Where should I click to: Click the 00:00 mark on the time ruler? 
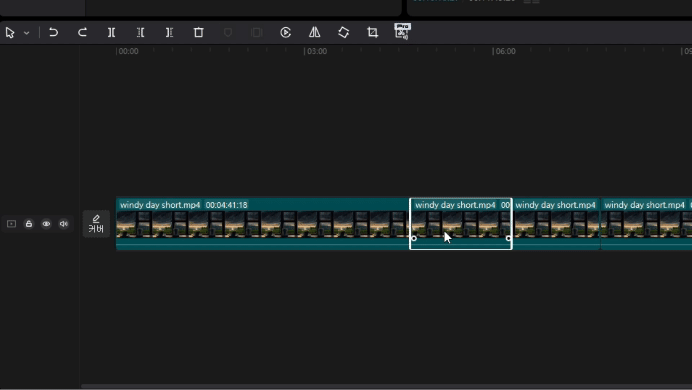pyautogui.click(x=128, y=51)
